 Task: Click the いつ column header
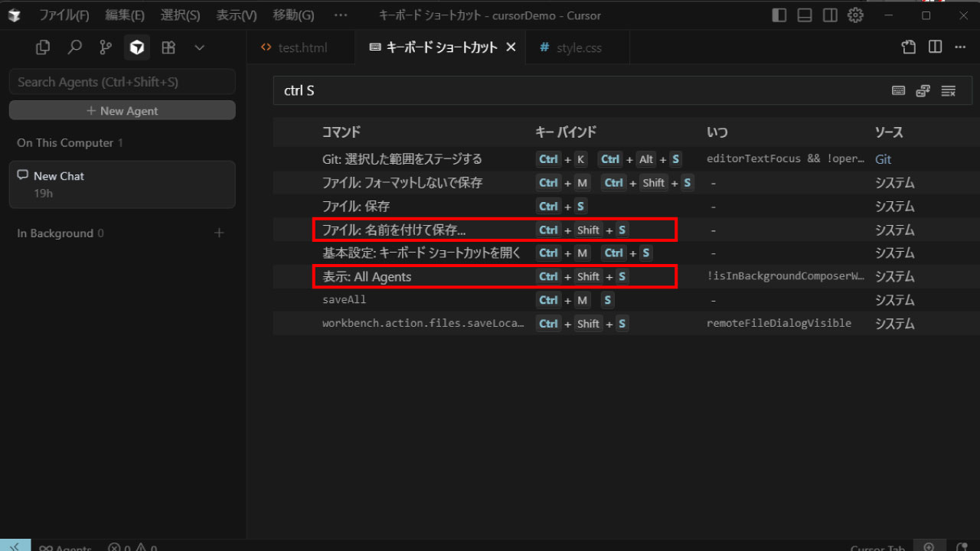click(x=717, y=132)
